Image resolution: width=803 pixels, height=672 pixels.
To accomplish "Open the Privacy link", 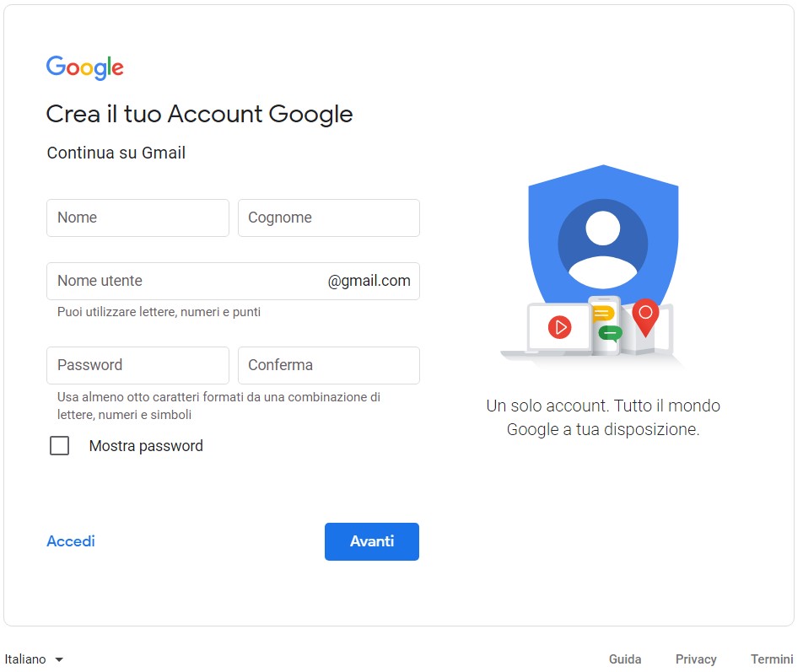I will click(x=696, y=659).
